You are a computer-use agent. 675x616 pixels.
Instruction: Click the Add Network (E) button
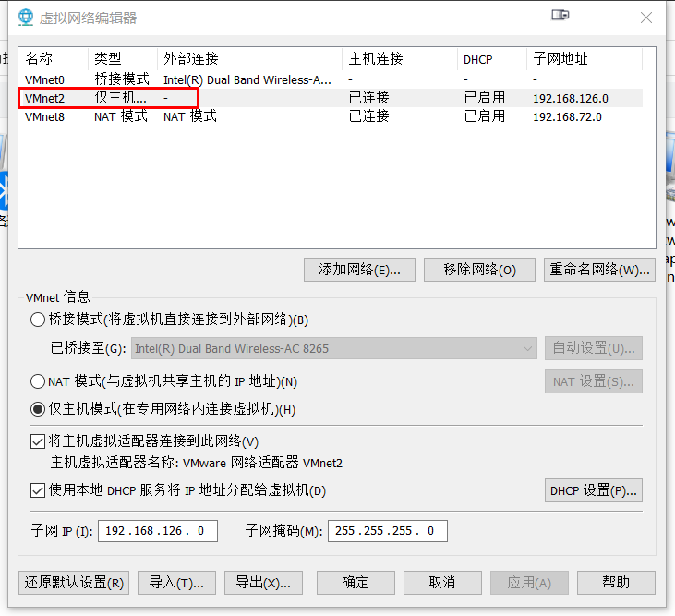(x=359, y=270)
